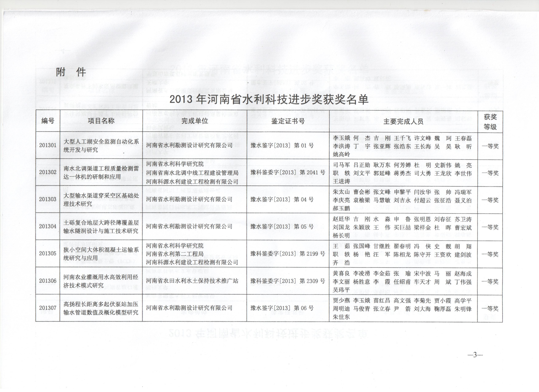This screenshot has width=539, height=392.
Task: Click project name '大型输水渠道穿采空区基础处理技术研究'
Action: click(x=101, y=200)
